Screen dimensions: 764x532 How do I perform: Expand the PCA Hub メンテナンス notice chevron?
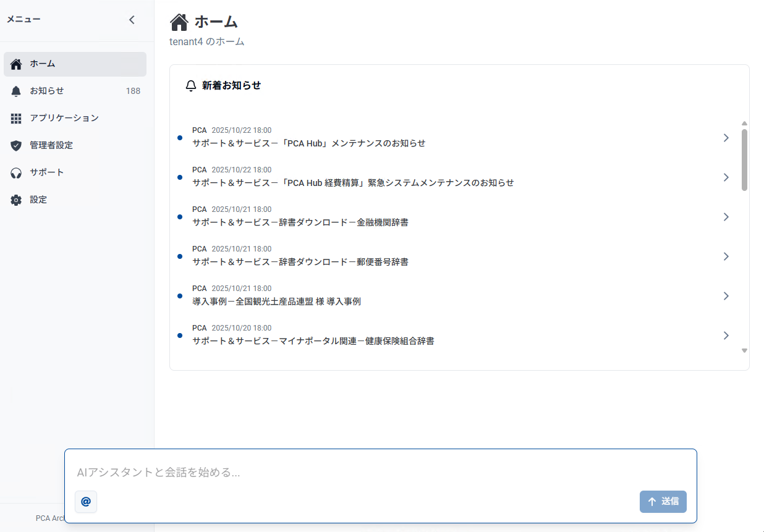pos(726,138)
